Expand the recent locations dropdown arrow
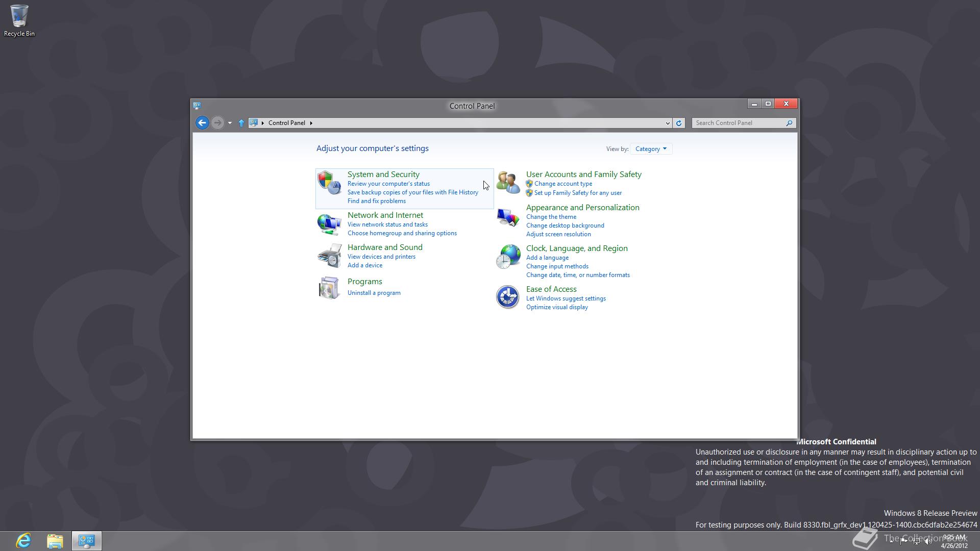 [x=230, y=123]
